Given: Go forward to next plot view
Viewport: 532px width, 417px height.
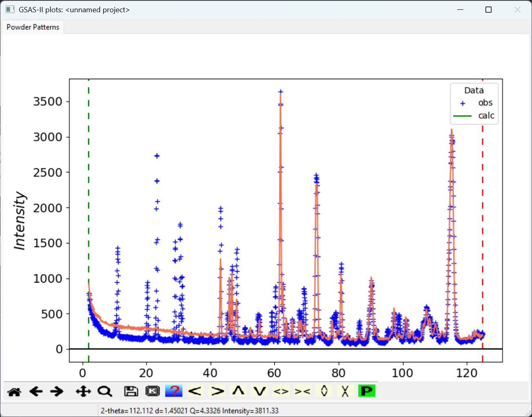Looking at the screenshot, I should 57,392.
